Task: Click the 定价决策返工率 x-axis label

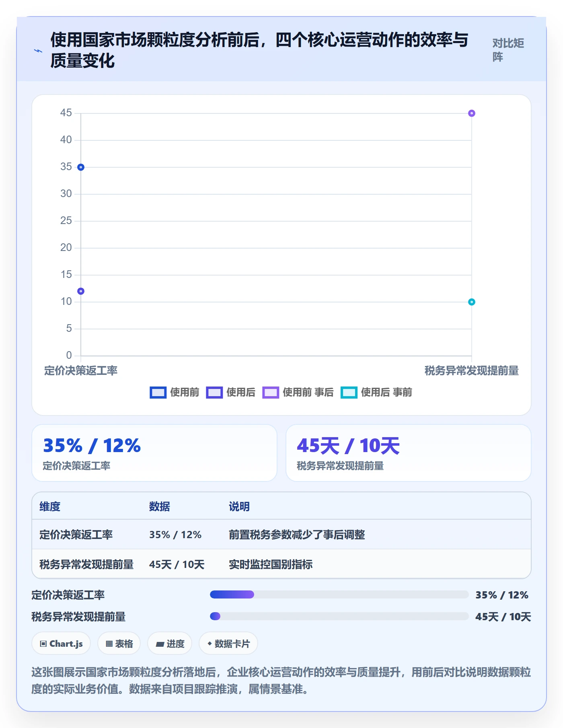Action: 81,370
